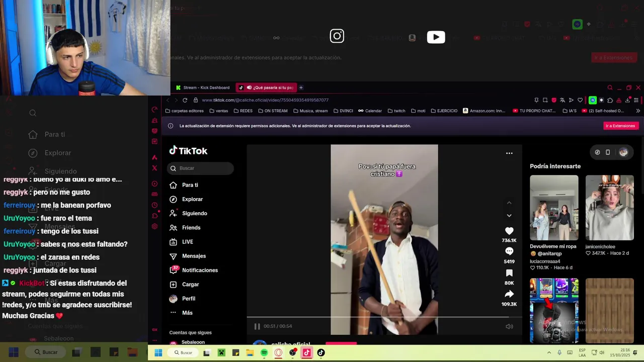Open Sebaleoon followed account
This screenshot has width=644, height=362.
pyautogui.click(x=187, y=342)
